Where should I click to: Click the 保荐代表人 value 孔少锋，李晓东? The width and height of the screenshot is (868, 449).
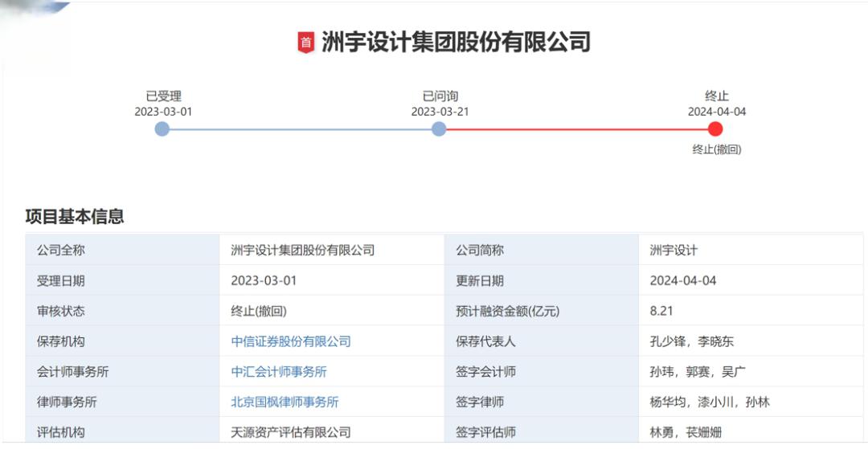coord(692,341)
